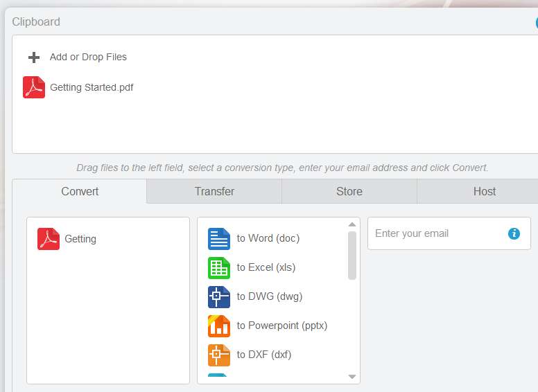The height and width of the screenshot is (392, 538).
Task: Focus the Enter your email field
Action: [449, 233]
